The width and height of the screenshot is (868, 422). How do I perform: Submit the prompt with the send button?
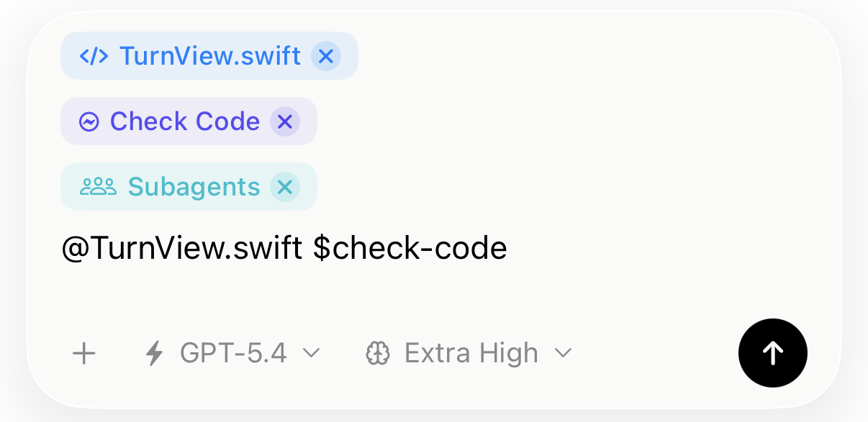773,353
